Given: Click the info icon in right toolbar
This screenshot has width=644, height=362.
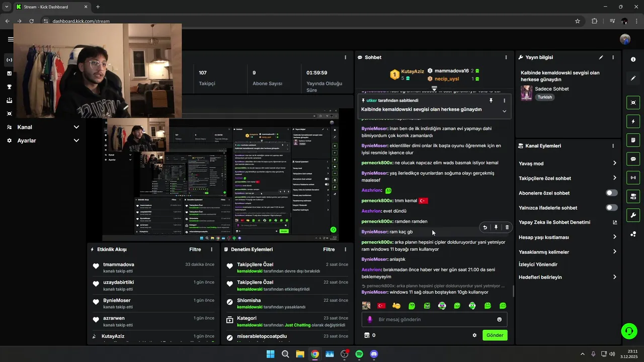Looking at the screenshot, I should pos(633,59).
